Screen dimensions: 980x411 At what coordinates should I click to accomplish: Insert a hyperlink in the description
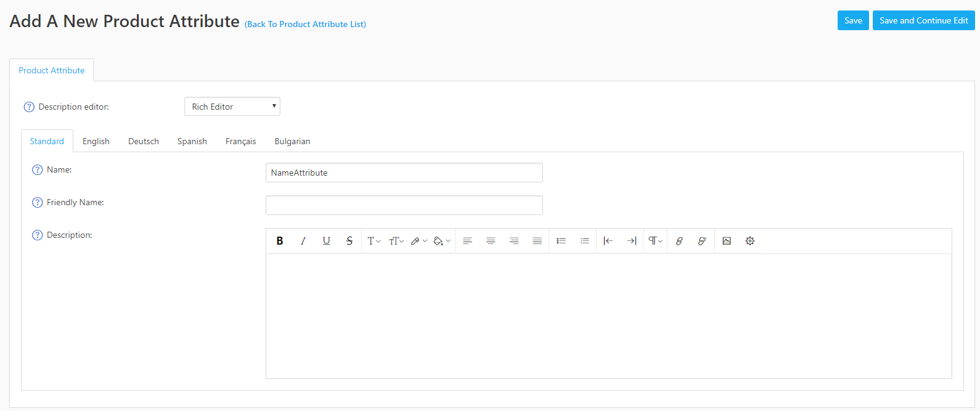pyautogui.click(x=679, y=241)
